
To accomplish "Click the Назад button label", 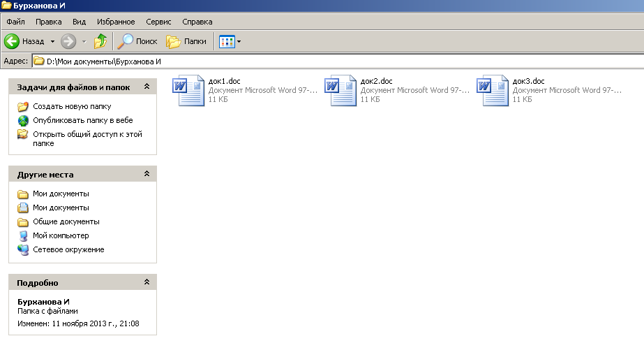I will click(x=33, y=41).
